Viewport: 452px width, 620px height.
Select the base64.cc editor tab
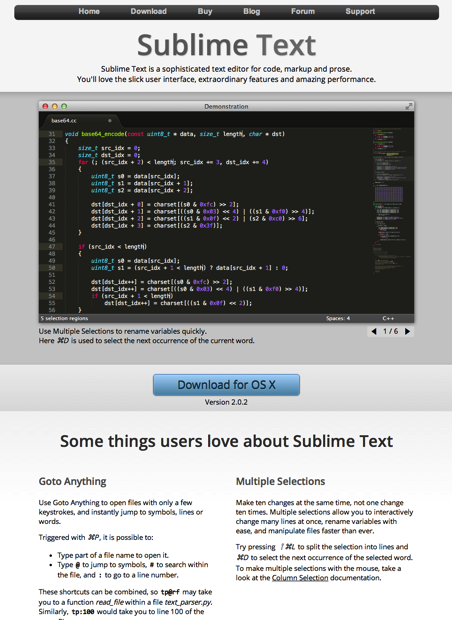click(81, 121)
